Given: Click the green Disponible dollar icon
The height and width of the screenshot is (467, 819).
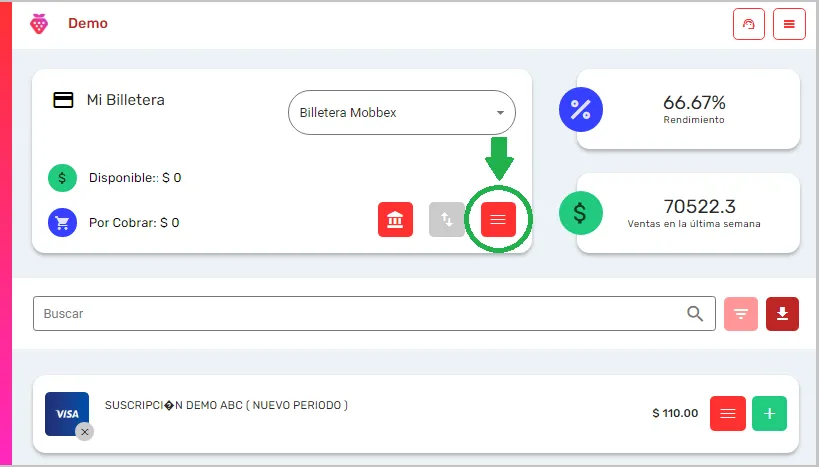Looking at the screenshot, I should click(62, 178).
